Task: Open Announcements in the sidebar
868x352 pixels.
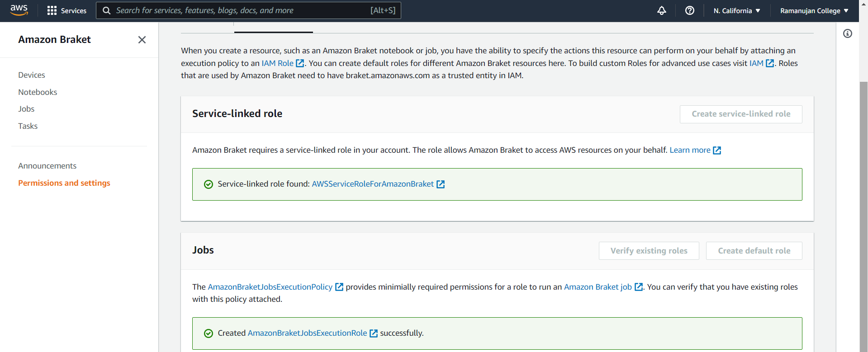Action: (x=47, y=166)
